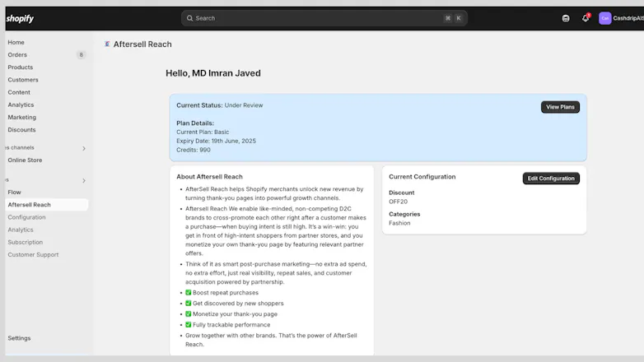The image size is (644, 362).
Task: Click the 'Monetize your thank-you page' check icon
Action: tap(188, 314)
